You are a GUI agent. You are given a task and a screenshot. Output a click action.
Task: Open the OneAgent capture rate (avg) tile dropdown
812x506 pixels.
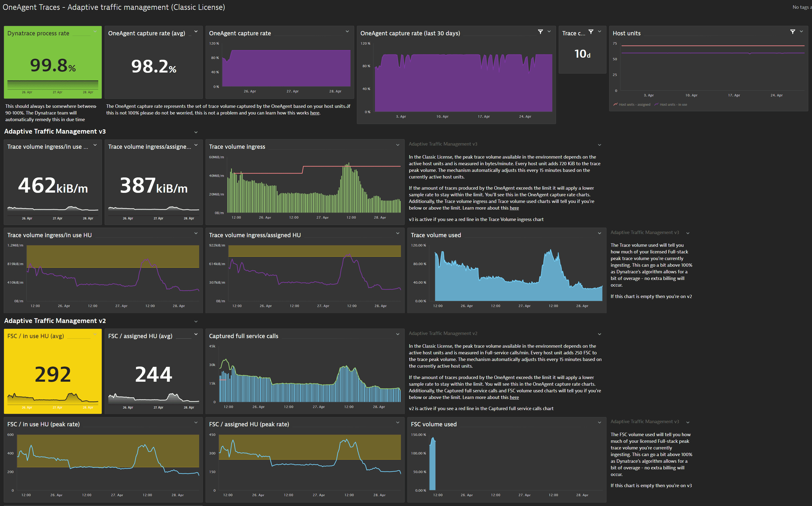(x=196, y=31)
